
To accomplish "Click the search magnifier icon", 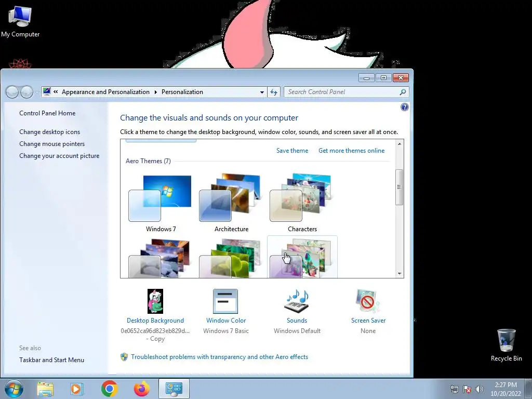I will coord(403,92).
